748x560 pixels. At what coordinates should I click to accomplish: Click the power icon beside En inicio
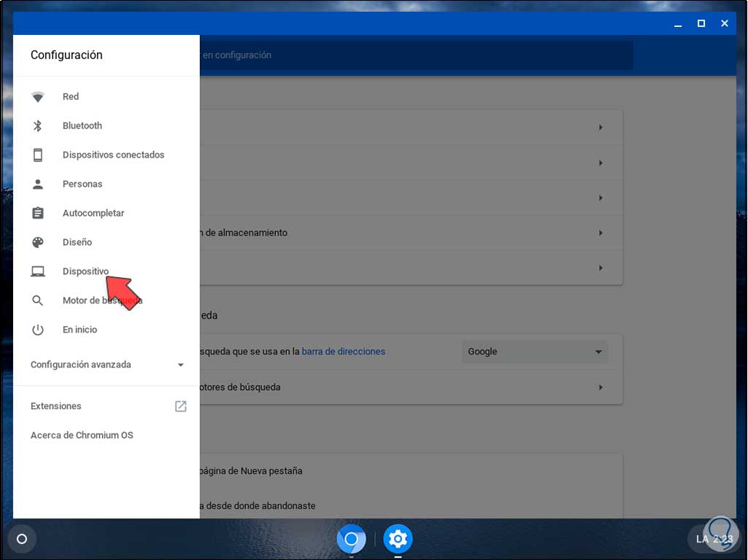click(38, 330)
